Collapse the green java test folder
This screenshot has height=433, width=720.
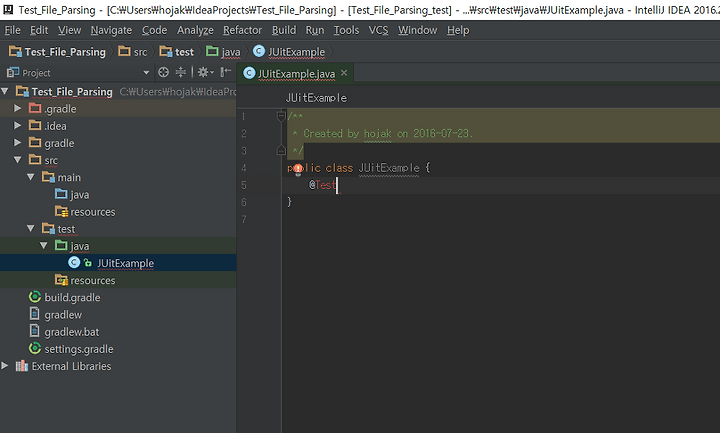click(44, 246)
